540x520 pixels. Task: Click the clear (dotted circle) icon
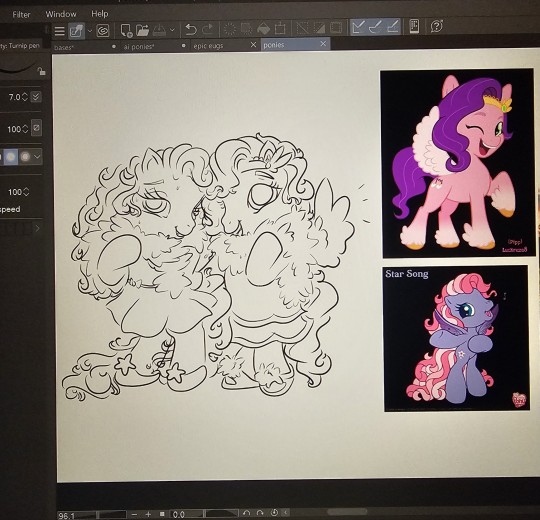230,29
